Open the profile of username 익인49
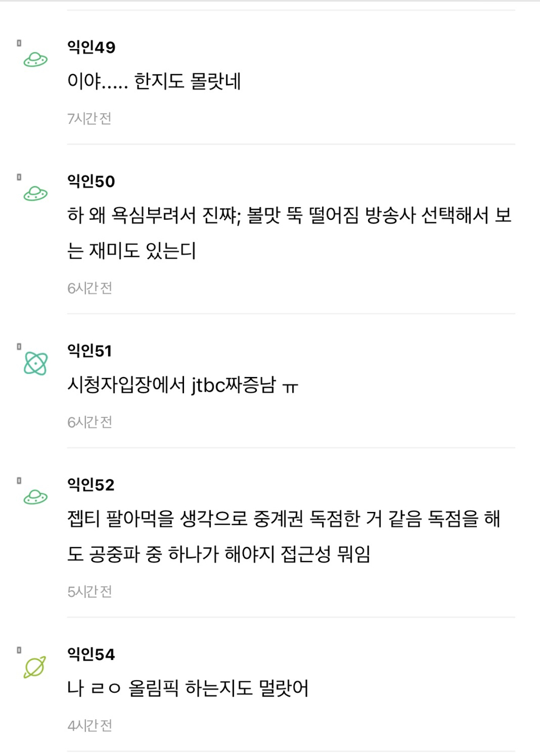 click(x=91, y=47)
